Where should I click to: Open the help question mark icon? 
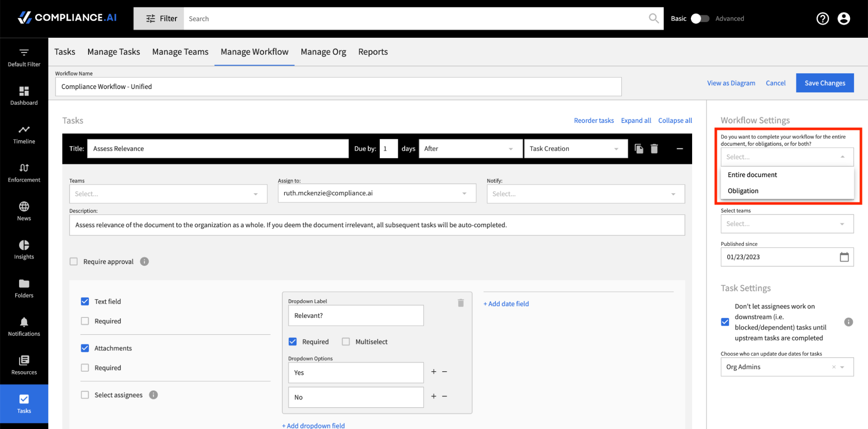(x=822, y=18)
